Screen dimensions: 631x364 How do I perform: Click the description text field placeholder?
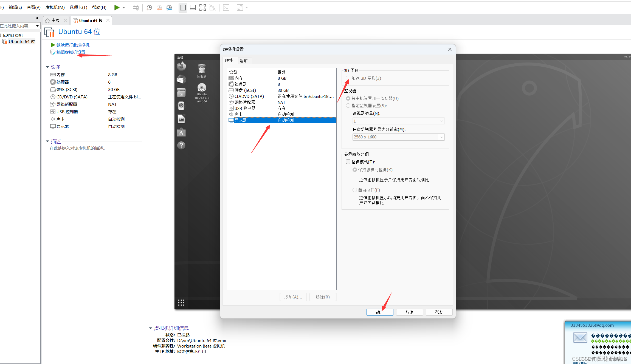[x=78, y=148]
